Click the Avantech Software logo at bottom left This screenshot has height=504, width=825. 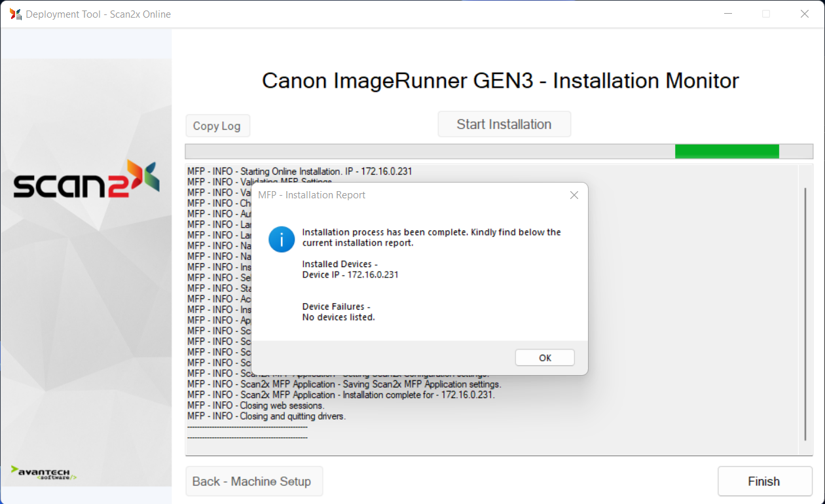point(44,473)
